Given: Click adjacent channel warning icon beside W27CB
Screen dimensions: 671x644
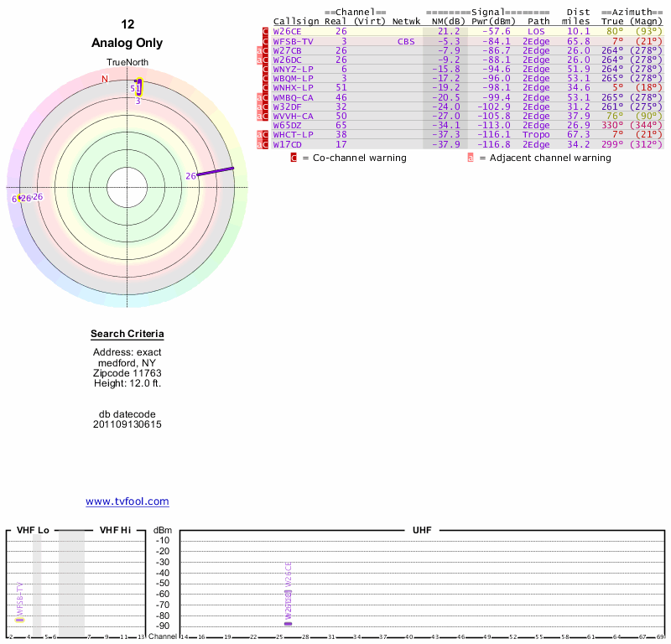Looking at the screenshot, I should [259, 50].
